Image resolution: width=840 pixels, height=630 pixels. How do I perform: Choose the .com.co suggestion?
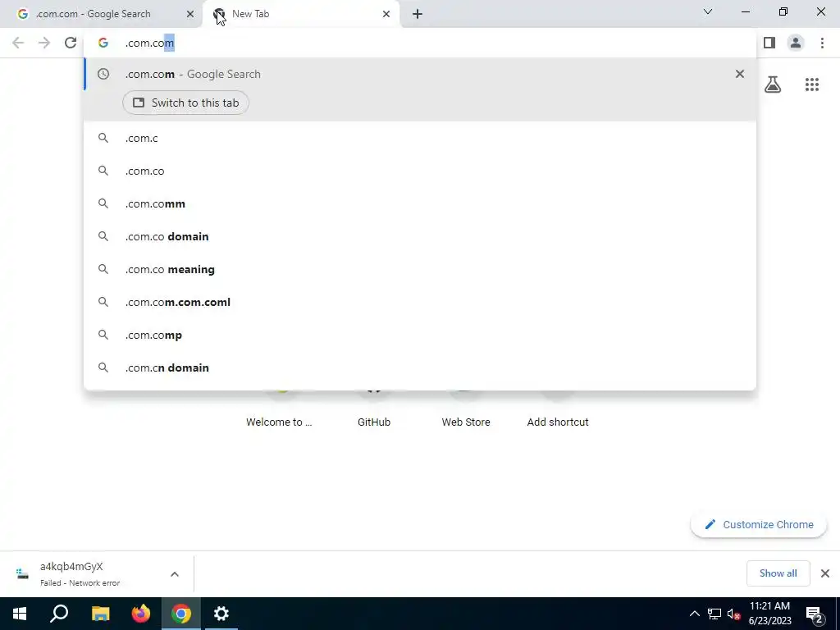(420, 171)
